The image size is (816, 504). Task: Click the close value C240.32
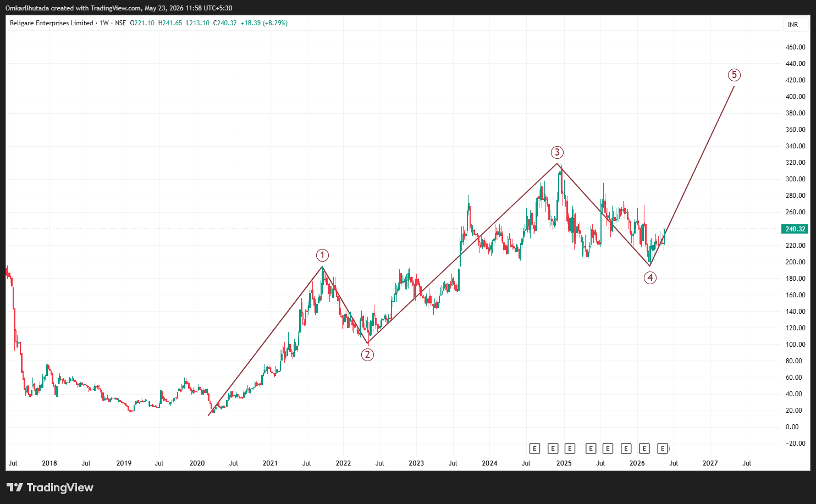(224, 23)
